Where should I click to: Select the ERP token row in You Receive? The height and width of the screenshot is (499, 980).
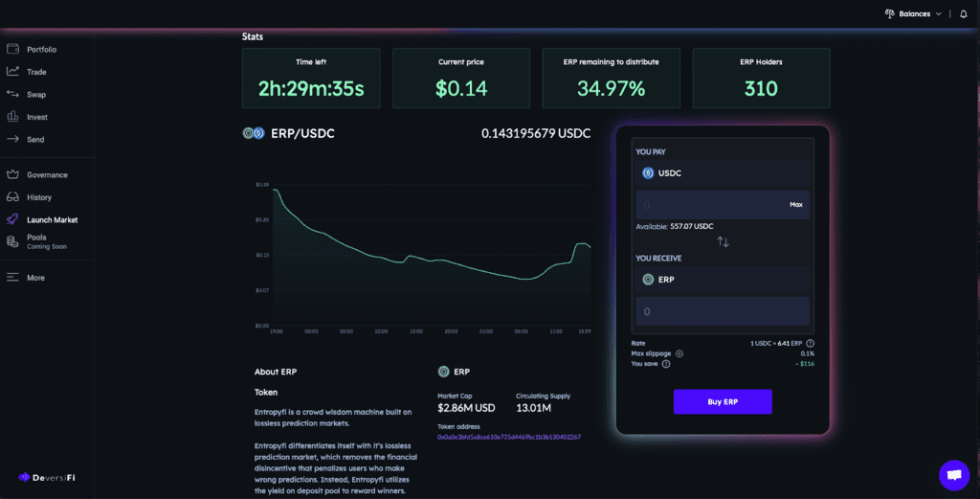click(x=723, y=280)
